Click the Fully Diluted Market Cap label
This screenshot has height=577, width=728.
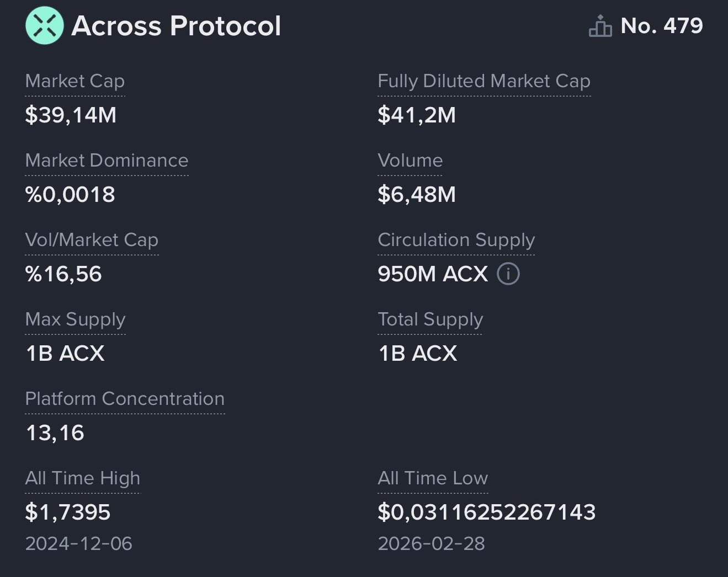pos(484,81)
